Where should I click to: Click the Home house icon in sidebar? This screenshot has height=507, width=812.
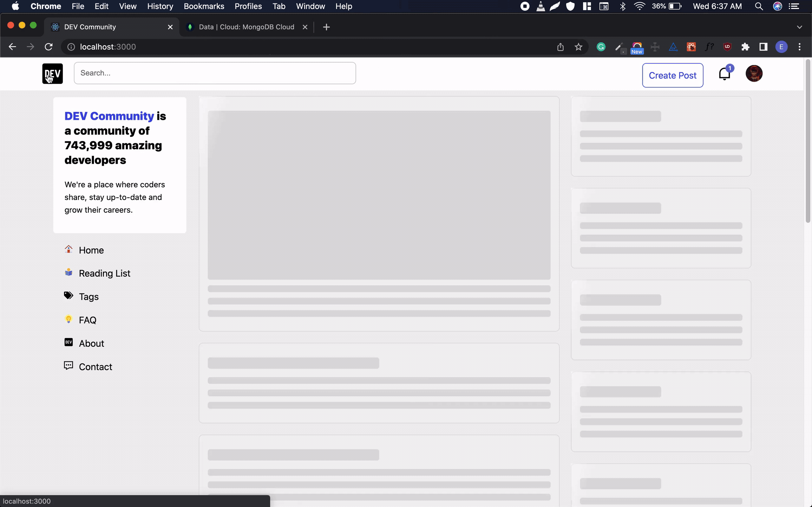point(69,249)
